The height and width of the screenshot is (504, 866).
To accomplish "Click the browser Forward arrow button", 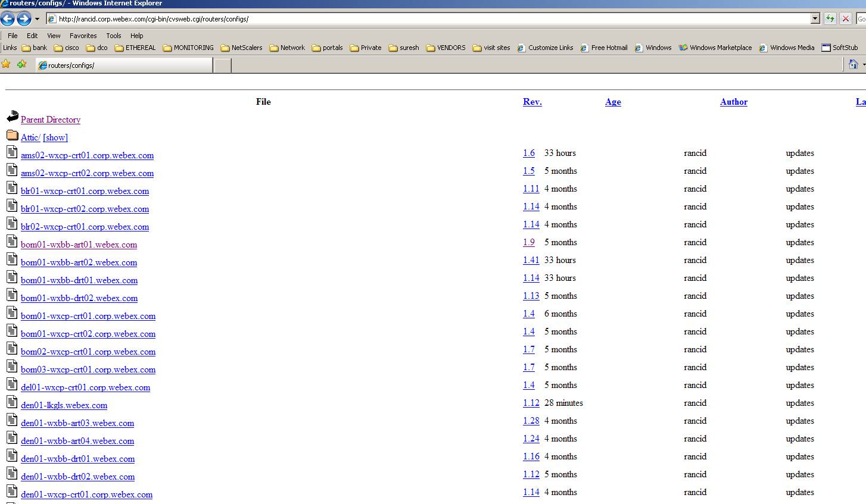I will pyautogui.click(x=24, y=19).
